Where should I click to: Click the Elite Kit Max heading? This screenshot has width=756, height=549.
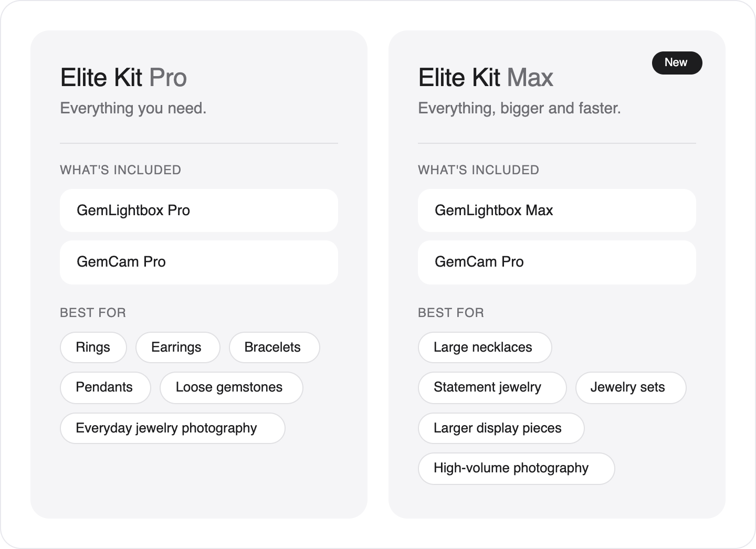(486, 78)
